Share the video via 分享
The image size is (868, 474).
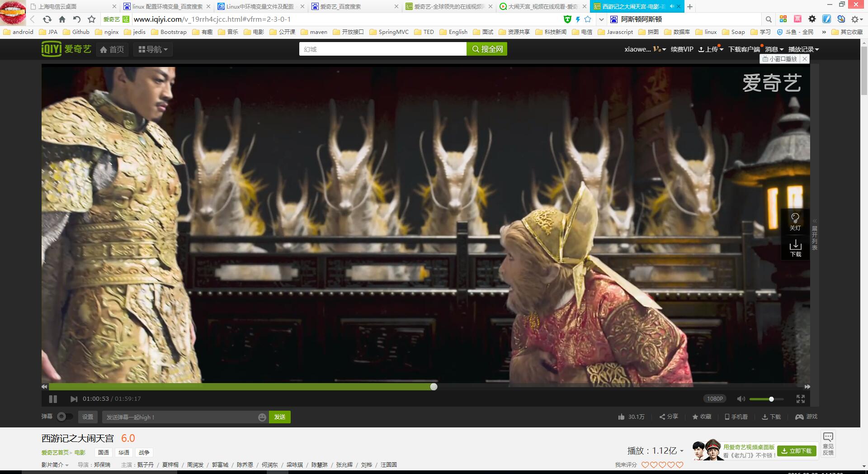pos(669,417)
